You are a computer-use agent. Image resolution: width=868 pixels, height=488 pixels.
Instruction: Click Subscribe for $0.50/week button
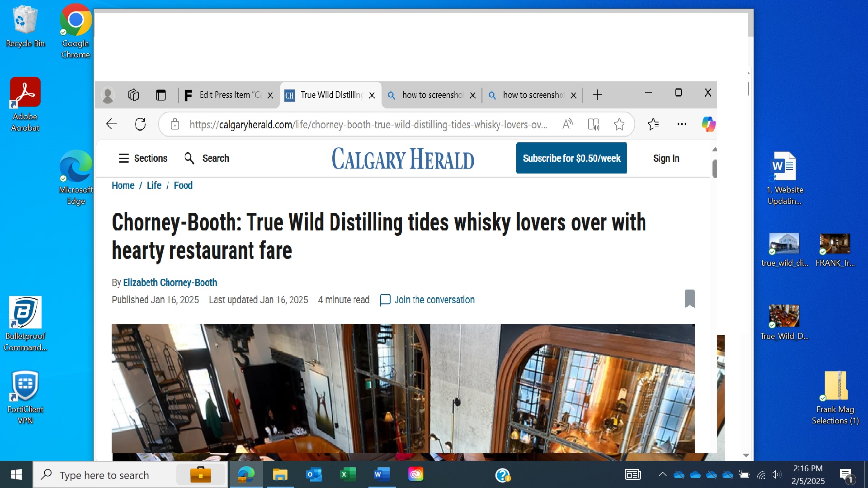[x=571, y=158]
